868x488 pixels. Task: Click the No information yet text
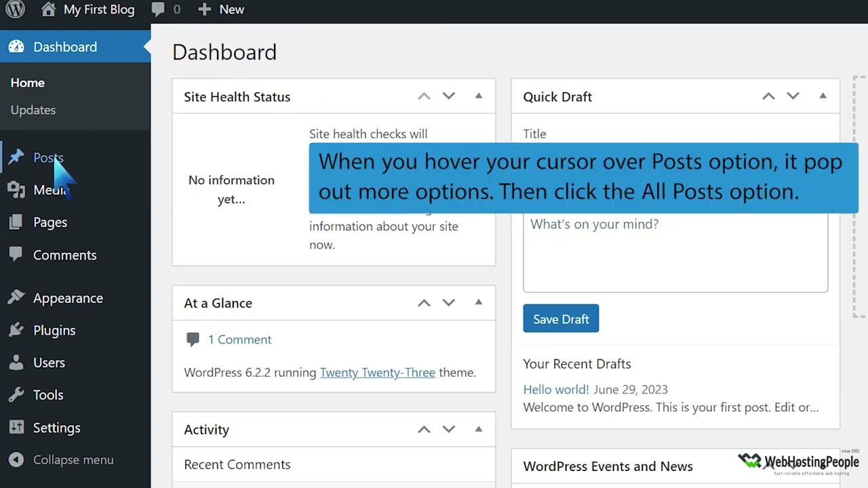pyautogui.click(x=231, y=190)
